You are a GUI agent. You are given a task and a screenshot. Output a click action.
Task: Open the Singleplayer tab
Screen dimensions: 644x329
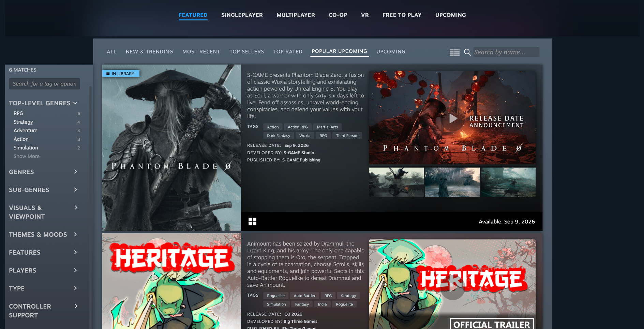click(242, 15)
